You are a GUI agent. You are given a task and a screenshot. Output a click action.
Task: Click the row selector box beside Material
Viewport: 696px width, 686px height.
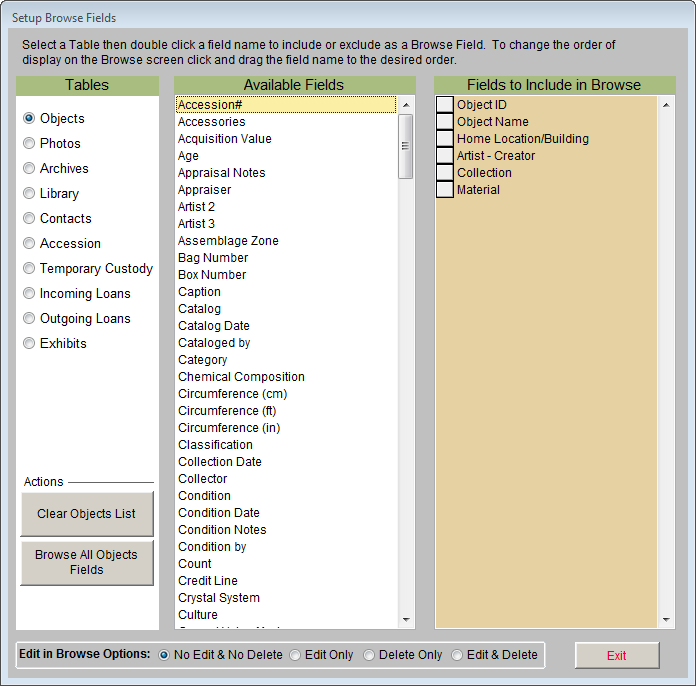point(445,190)
